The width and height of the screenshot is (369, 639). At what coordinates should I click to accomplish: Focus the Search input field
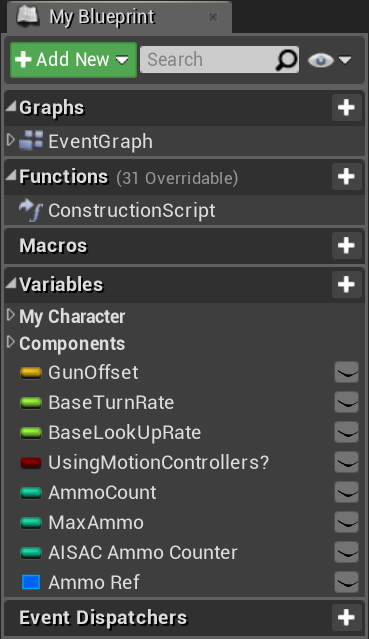[210, 60]
